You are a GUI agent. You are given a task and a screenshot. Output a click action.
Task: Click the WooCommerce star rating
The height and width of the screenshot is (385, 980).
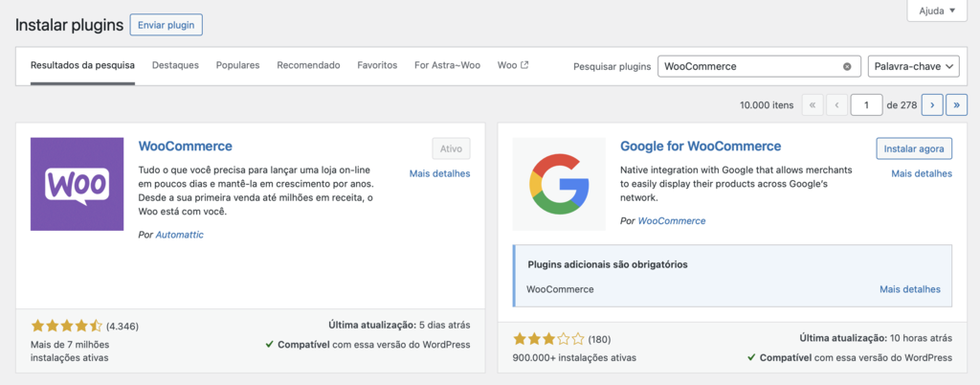click(66, 326)
